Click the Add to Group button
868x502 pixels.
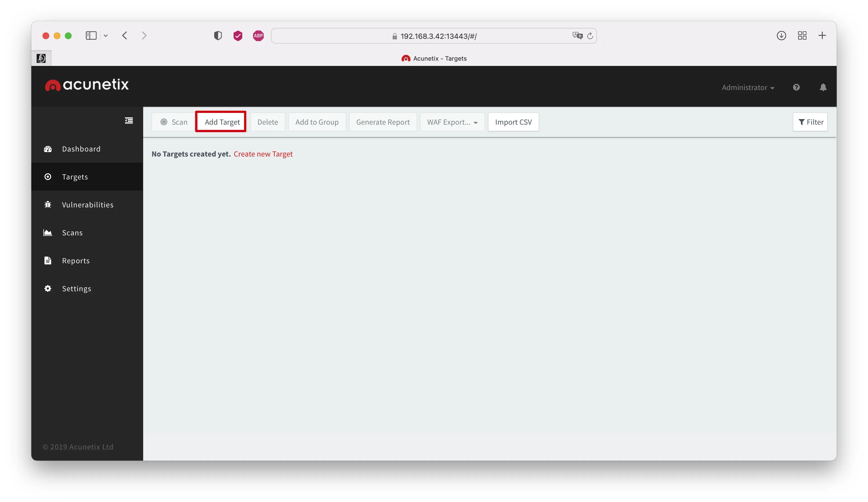coord(317,122)
